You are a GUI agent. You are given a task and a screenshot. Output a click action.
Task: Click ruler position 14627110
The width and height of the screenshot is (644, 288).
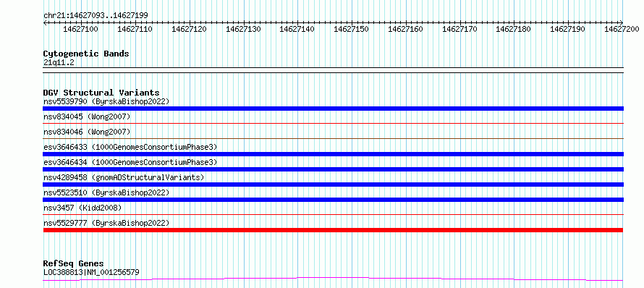(x=135, y=29)
